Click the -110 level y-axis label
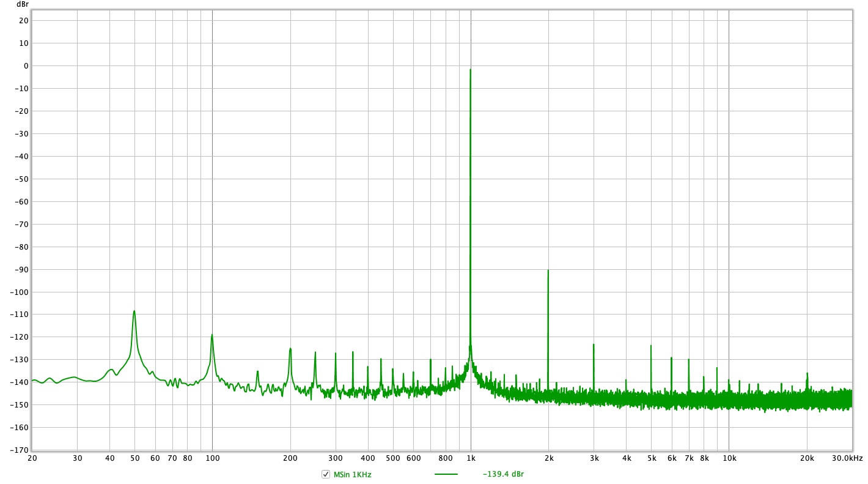 tap(20, 315)
